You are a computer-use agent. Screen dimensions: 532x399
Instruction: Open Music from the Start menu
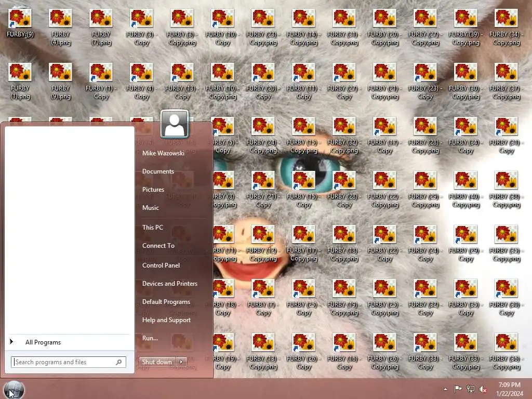(x=150, y=208)
